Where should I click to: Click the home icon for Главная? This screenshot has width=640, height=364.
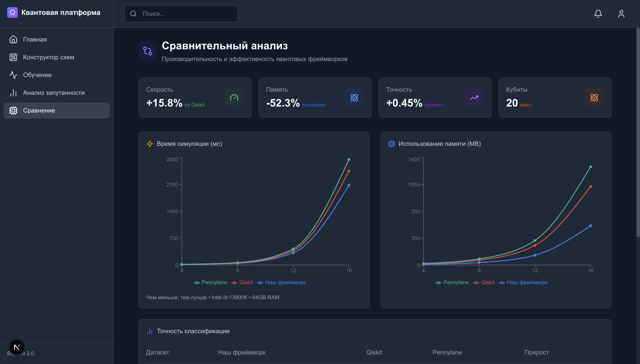[x=13, y=40]
